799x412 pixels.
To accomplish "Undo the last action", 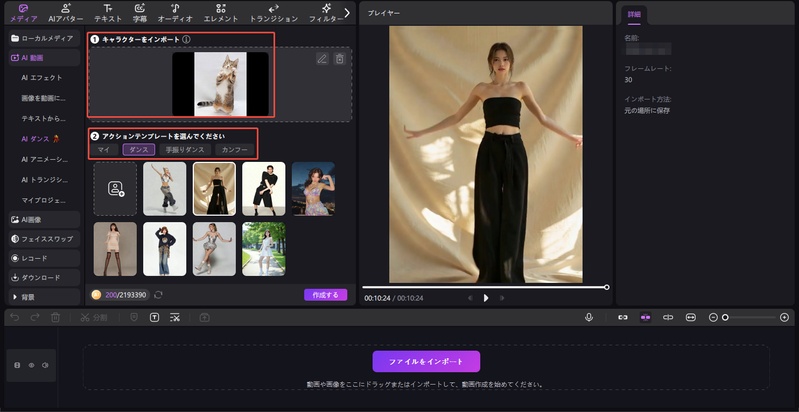I will (x=15, y=317).
